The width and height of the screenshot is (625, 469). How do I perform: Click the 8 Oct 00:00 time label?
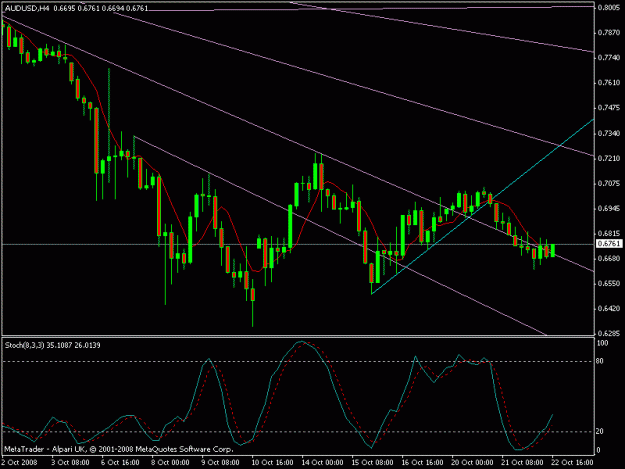coord(170,463)
